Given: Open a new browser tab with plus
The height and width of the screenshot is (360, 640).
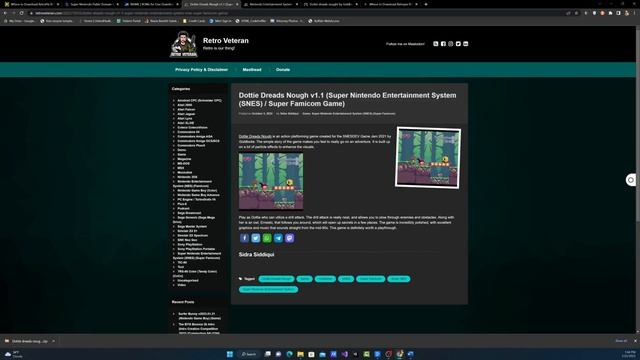Looking at the screenshot, I should pos(426,4).
